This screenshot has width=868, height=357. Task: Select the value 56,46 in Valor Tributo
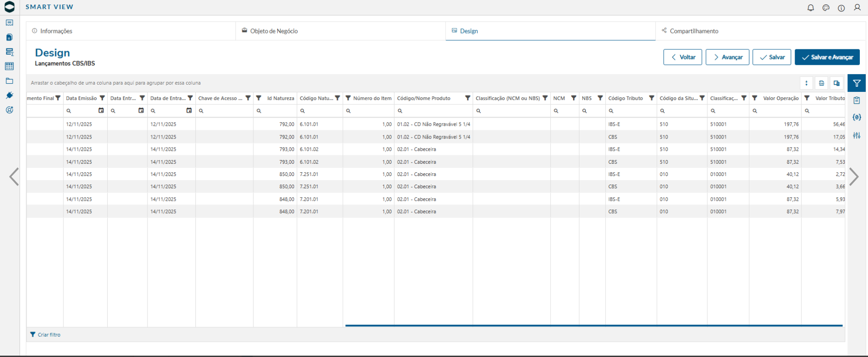click(823, 124)
